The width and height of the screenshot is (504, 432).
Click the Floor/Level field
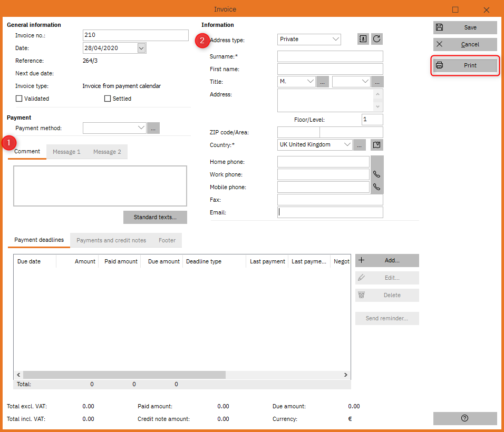[372, 120]
